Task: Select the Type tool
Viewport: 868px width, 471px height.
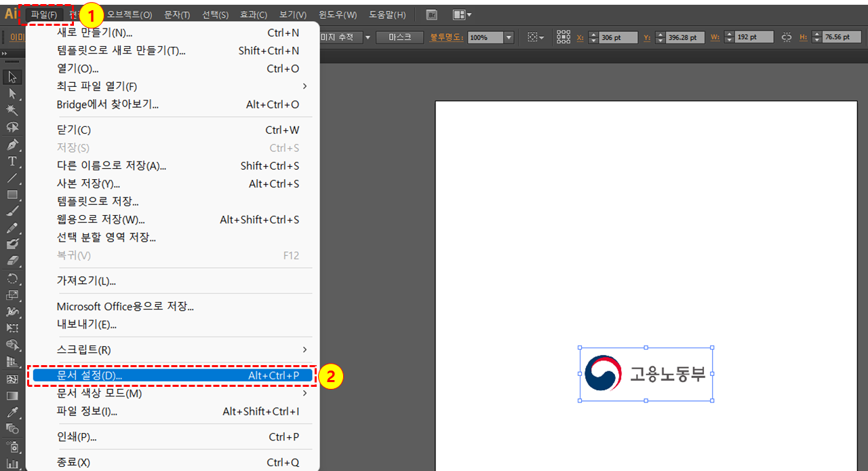Action: point(12,162)
